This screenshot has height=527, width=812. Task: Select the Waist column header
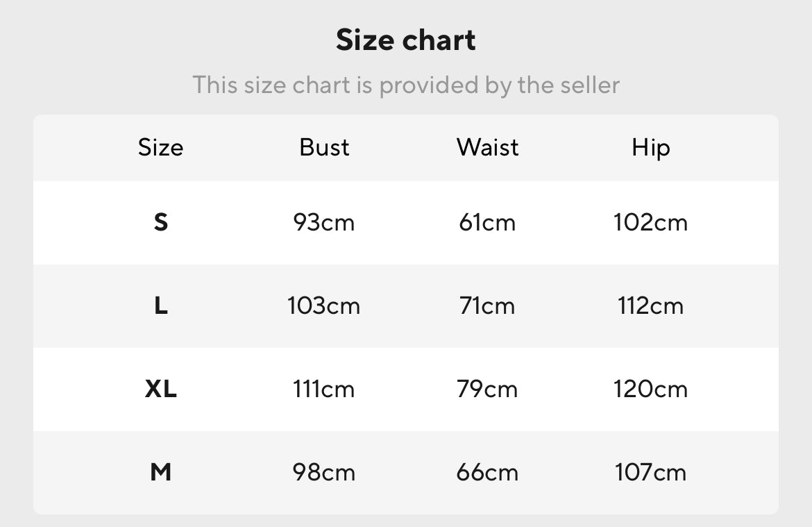pyautogui.click(x=487, y=147)
